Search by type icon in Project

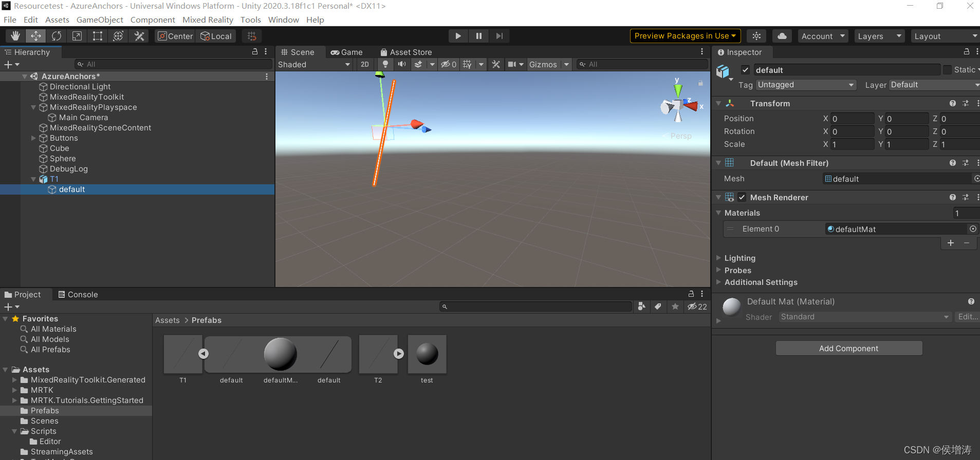point(641,306)
